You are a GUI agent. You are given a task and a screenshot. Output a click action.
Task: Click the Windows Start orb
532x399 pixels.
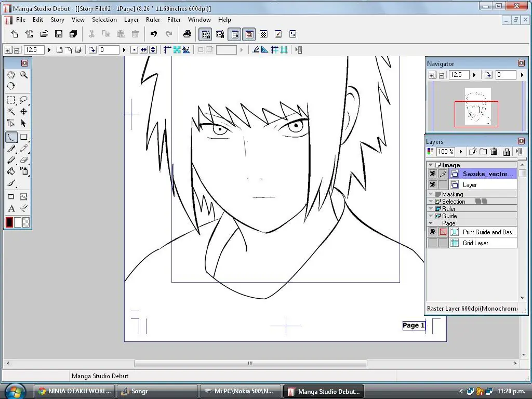tap(15, 391)
